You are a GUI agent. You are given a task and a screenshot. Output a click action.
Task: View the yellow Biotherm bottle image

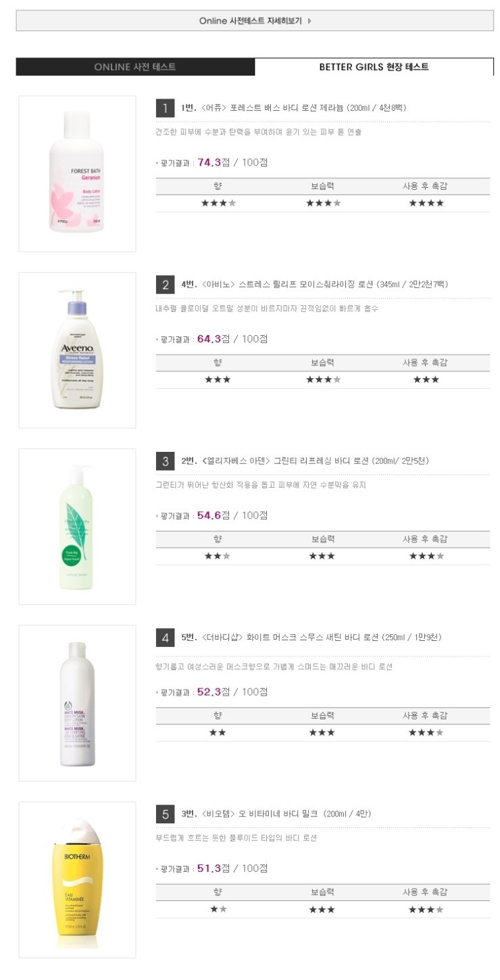77,879
